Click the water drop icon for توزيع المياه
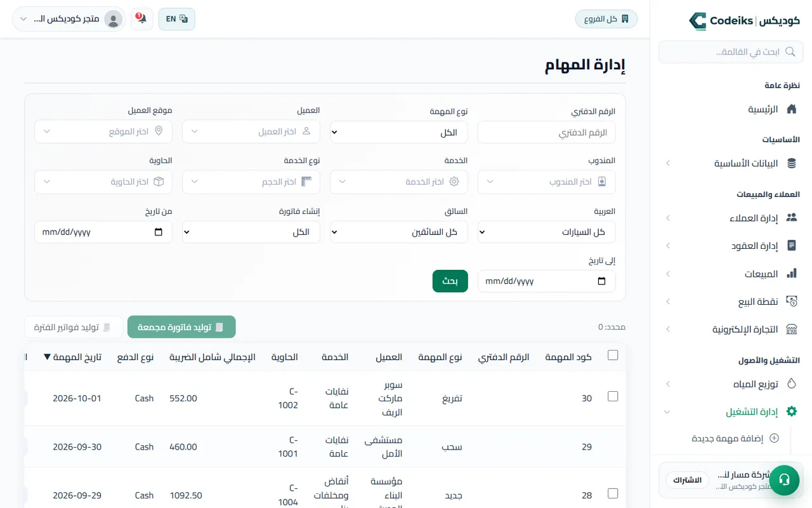 point(791,384)
